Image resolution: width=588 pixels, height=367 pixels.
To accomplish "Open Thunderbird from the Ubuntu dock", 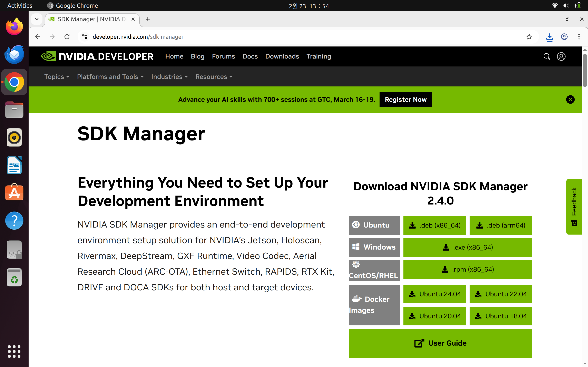I will tap(14, 54).
